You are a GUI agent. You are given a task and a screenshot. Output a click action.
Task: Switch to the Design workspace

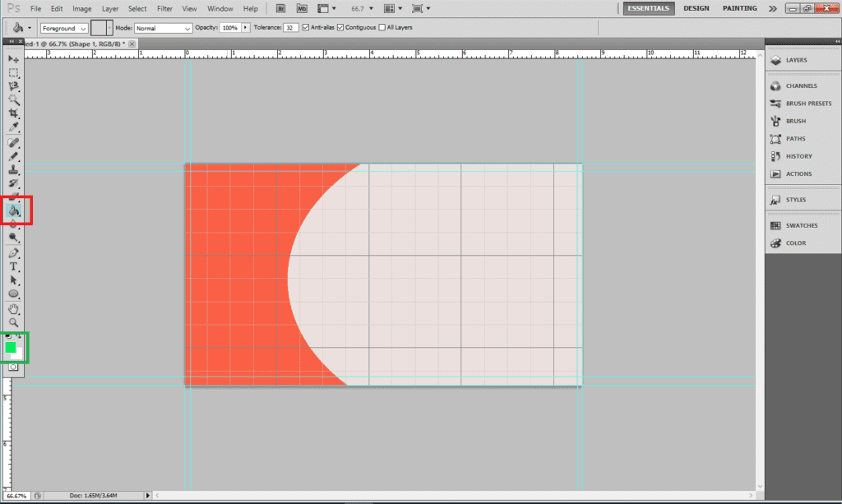click(x=696, y=8)
